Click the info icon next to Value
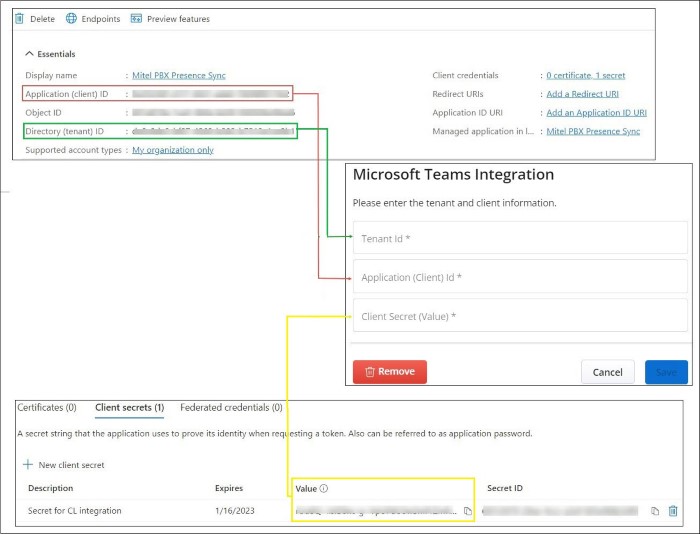700x534 pixels. tap(324, 488)
